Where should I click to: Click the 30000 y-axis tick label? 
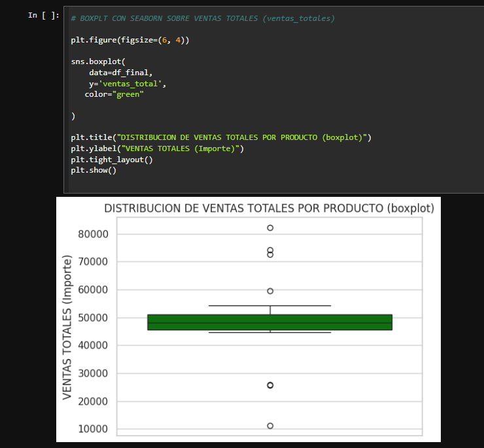click(93, 373)
